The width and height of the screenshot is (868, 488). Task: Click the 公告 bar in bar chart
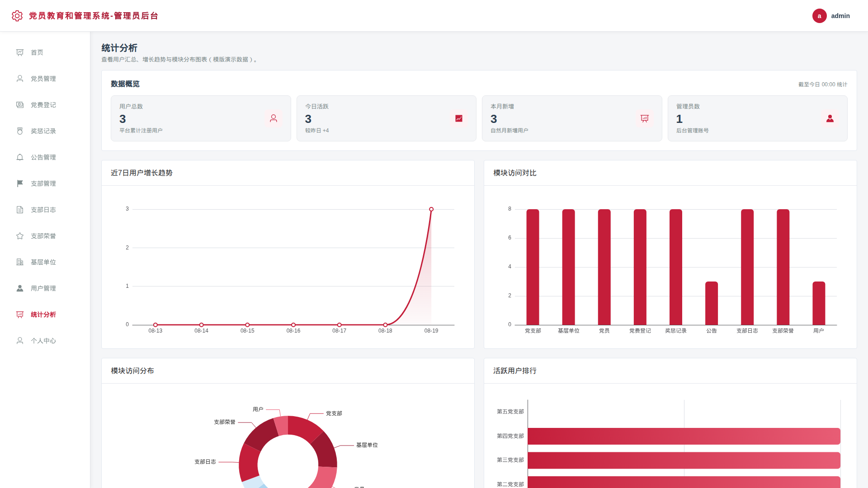[x=712, y=303]
